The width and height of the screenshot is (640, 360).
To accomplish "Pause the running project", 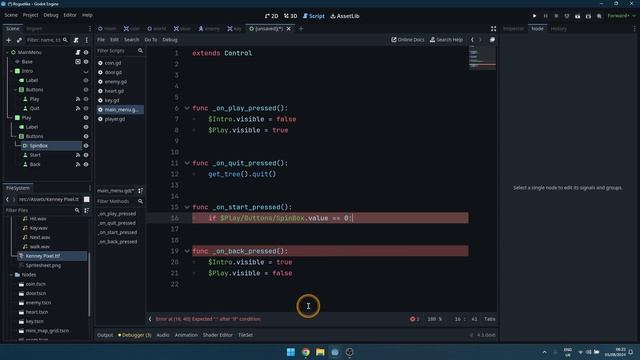I will [x=545, y=16].
